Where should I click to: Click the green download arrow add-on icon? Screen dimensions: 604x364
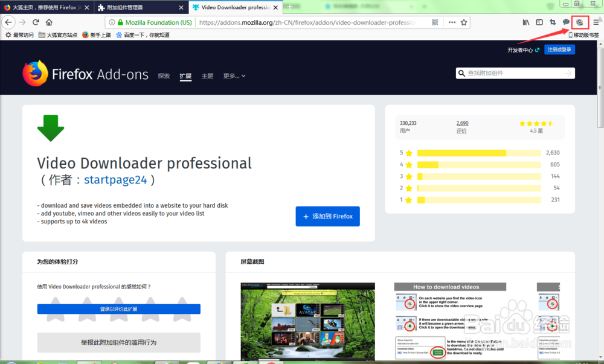tap(51, 128)
